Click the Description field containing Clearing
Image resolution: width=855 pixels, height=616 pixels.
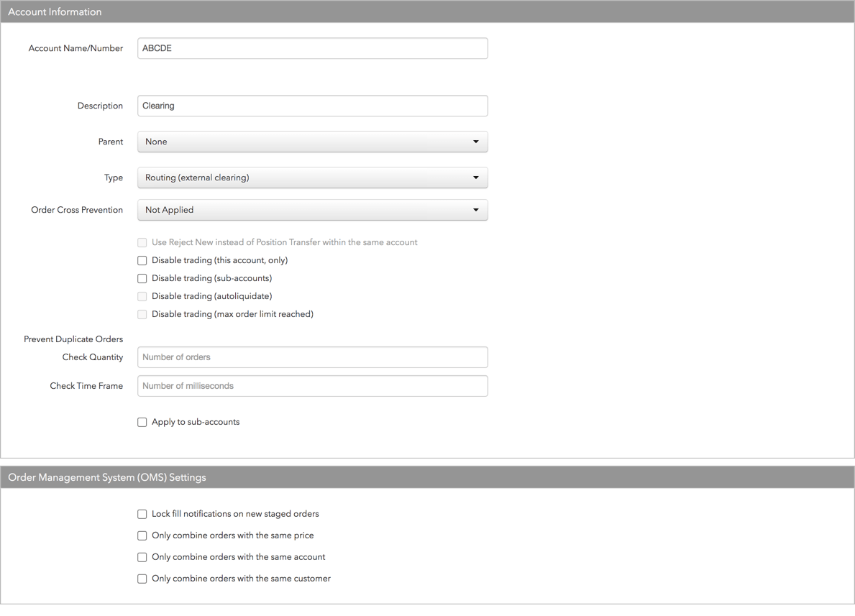[313, 106]
